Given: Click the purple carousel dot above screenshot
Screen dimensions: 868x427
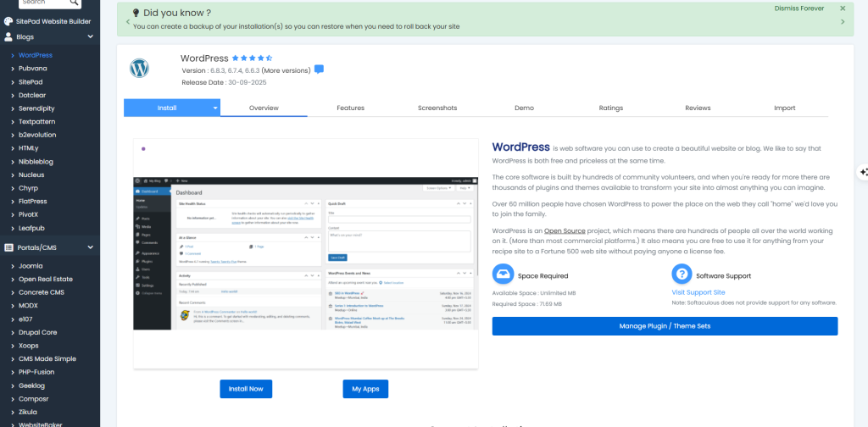Looking at the screenshot, I should (143, 149).
